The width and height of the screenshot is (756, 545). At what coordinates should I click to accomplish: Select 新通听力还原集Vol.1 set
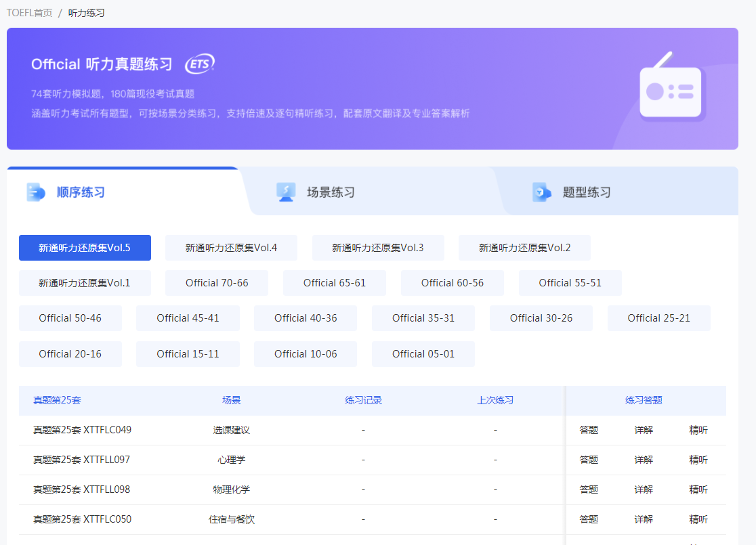click(x=85, y=283)
